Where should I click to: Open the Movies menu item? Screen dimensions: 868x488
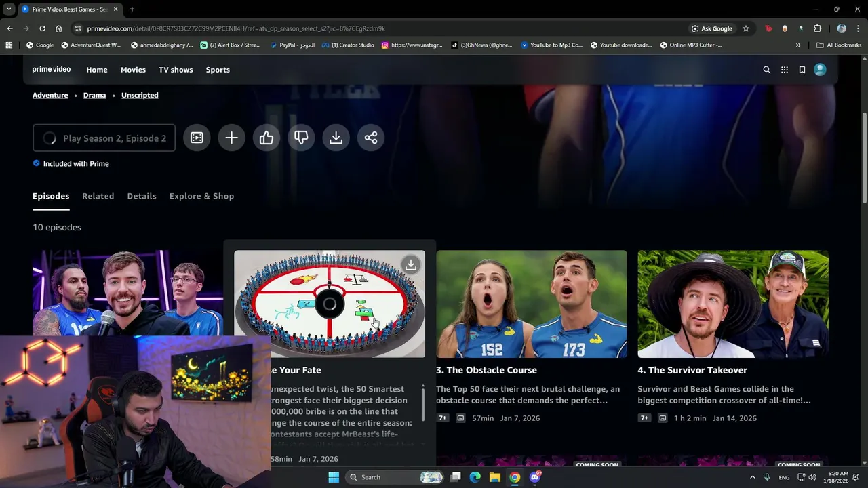tap(133, 70)
